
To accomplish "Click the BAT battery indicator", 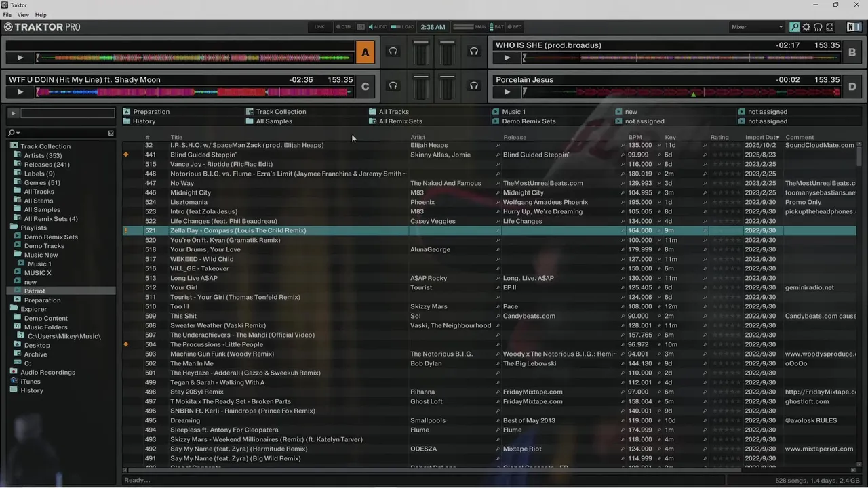I will tap(496, 27).
